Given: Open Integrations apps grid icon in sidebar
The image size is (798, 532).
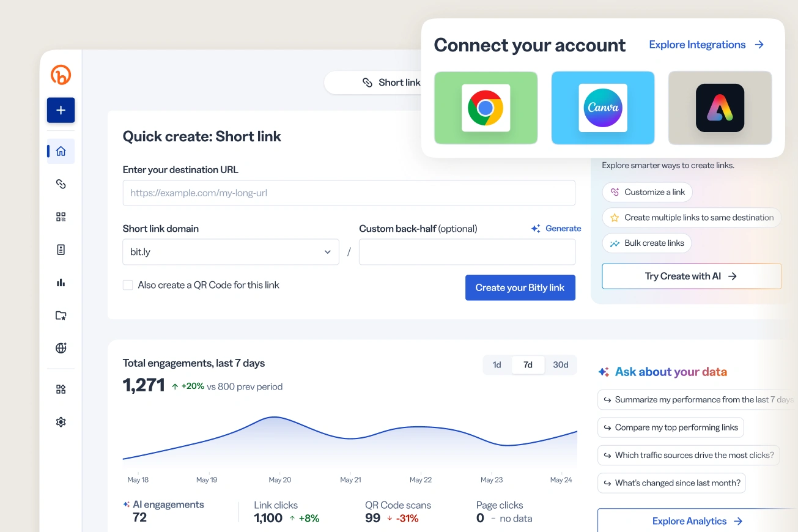Looking at the screenshot, I should (61, 390).
